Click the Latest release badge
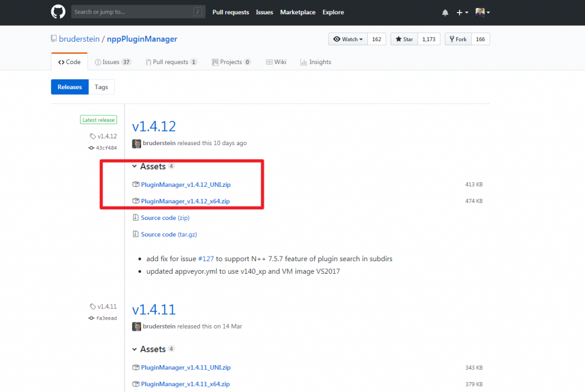 tap(98, 120)
